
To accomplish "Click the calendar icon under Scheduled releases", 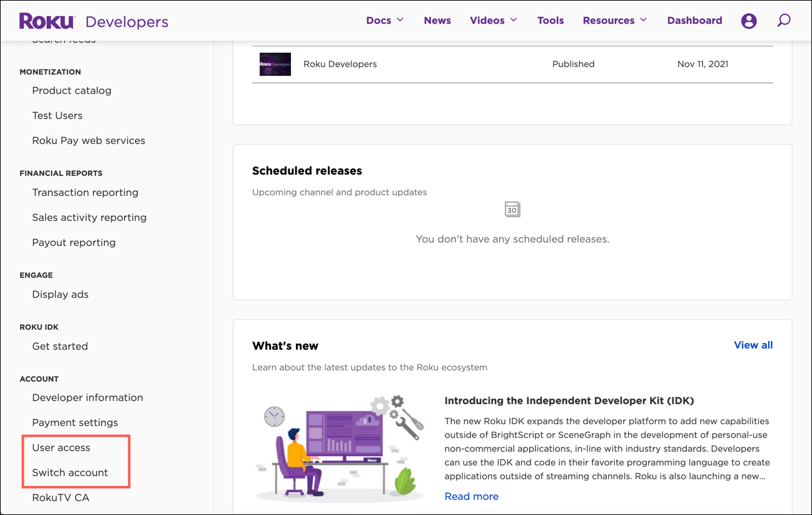I will (512, 209).
